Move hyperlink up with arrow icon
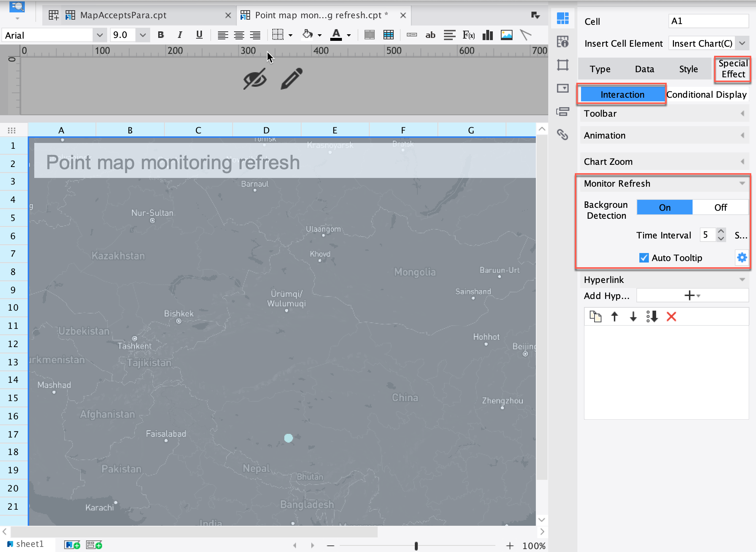Viewport: 756px width, 552px height. tap(615, 316)
